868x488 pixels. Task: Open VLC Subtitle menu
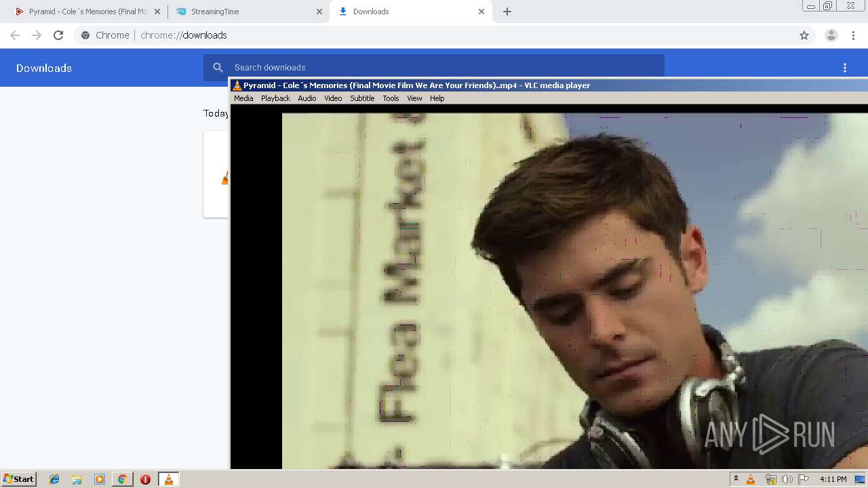point(362,98)
